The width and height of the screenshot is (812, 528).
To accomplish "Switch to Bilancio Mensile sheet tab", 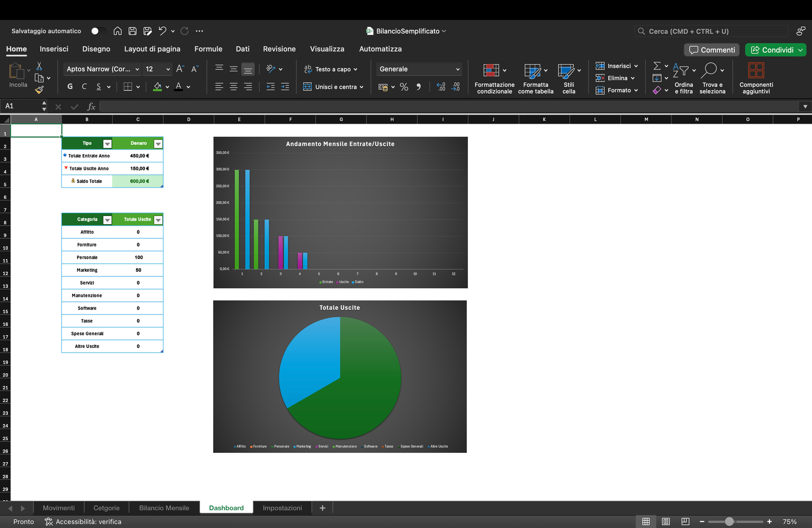I will [164, 508].
